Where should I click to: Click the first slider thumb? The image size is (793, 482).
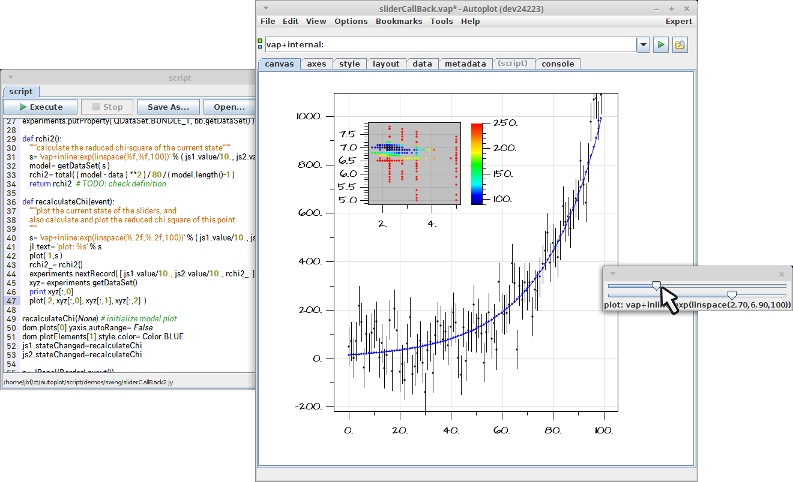coord(656,286)
